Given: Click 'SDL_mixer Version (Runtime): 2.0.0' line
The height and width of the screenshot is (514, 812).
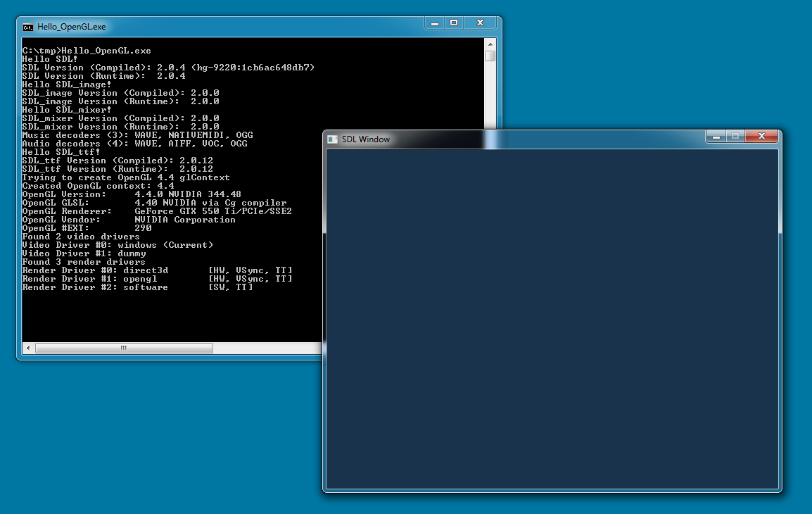Looking at the screenshot, I should click(x=120, y=127).
